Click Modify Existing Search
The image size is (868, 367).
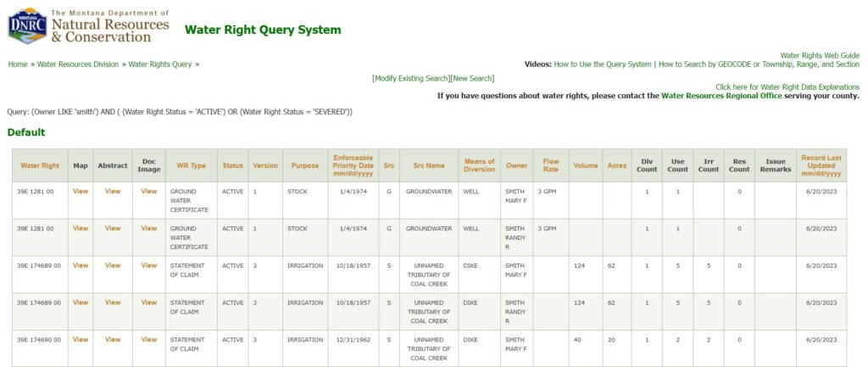click(410, 78)
